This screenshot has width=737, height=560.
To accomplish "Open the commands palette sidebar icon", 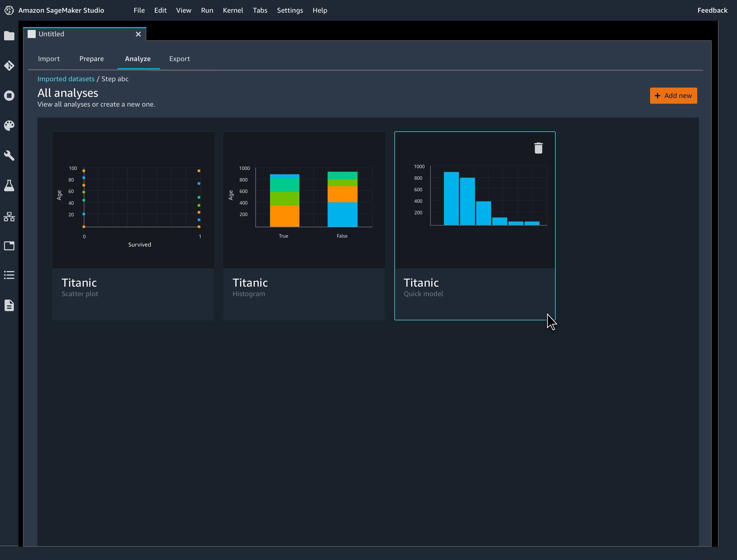I will pos(9,126).
